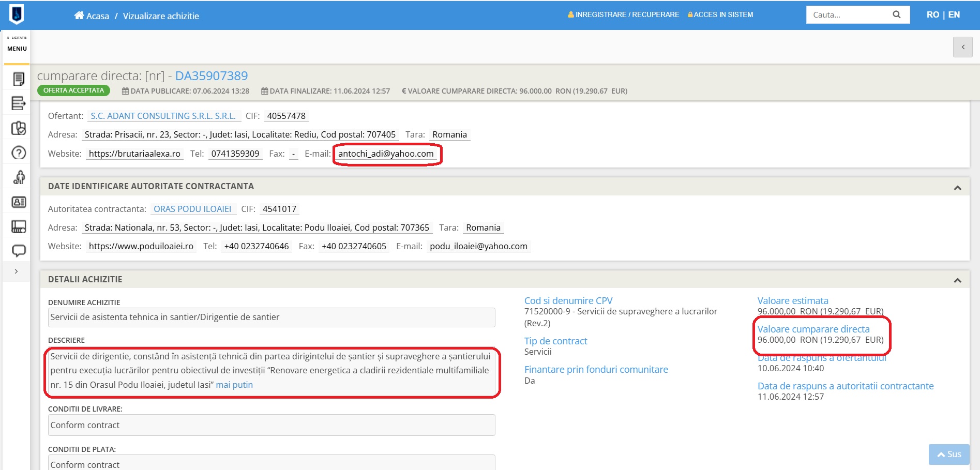The height and width of the screenshot is (470, 980).
Task: Focus the Cauta search field
Action: [848, 15]
